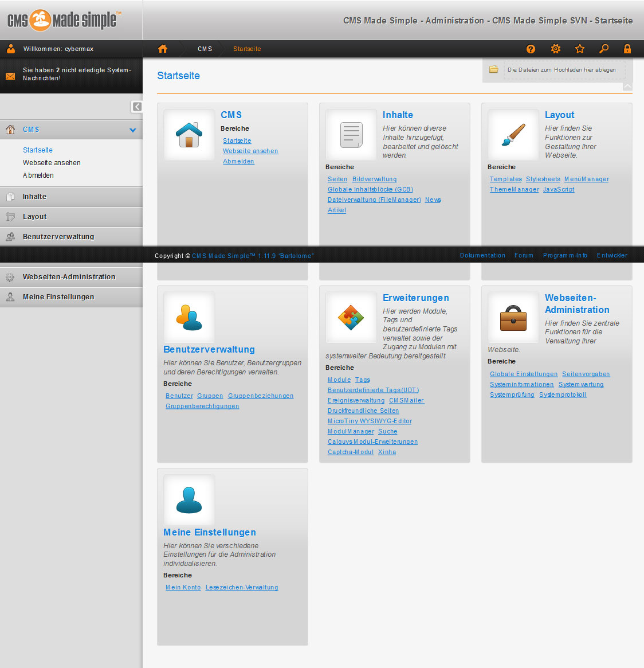Open the MicroTiny WYSIWYG-Editor link

(x=370, y=421)
